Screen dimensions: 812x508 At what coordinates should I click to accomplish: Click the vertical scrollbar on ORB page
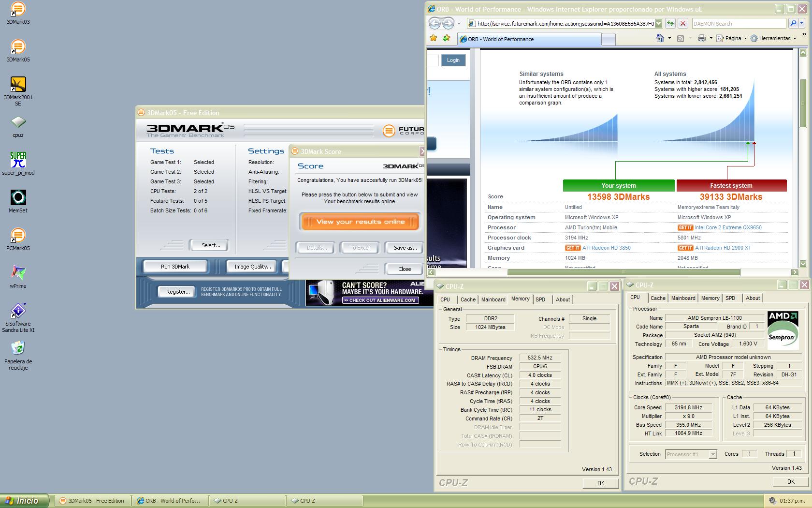[x=803, y=104]
